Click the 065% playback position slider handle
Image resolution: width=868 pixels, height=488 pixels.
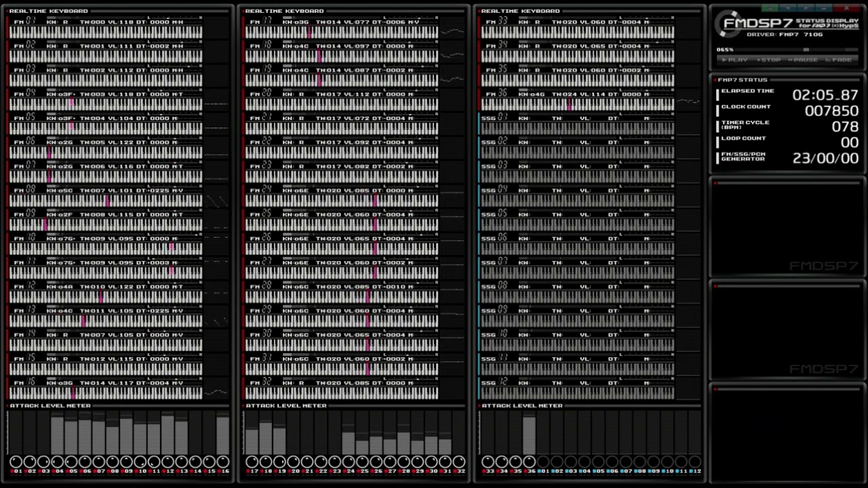pyautogui.click(x=806, y=49)
